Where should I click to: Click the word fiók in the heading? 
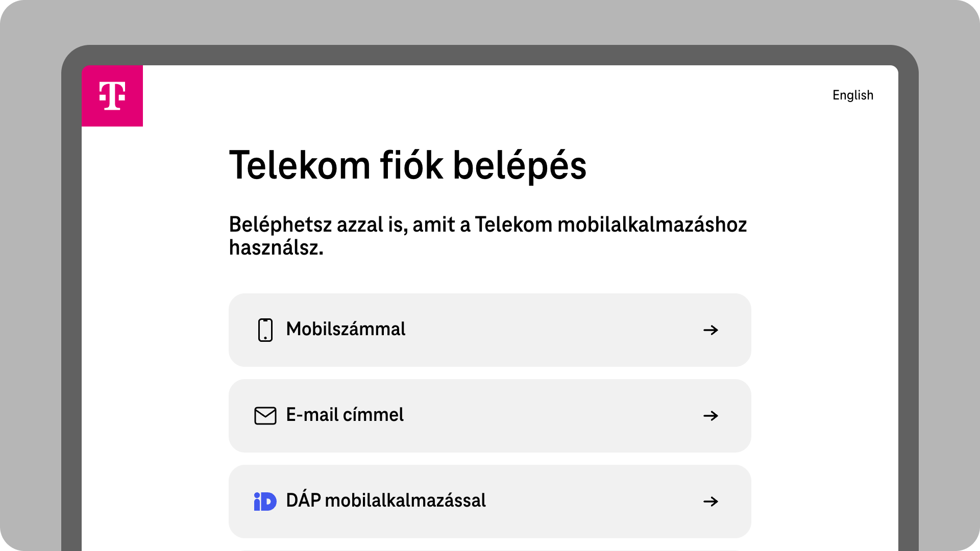(x=411, y=166)
